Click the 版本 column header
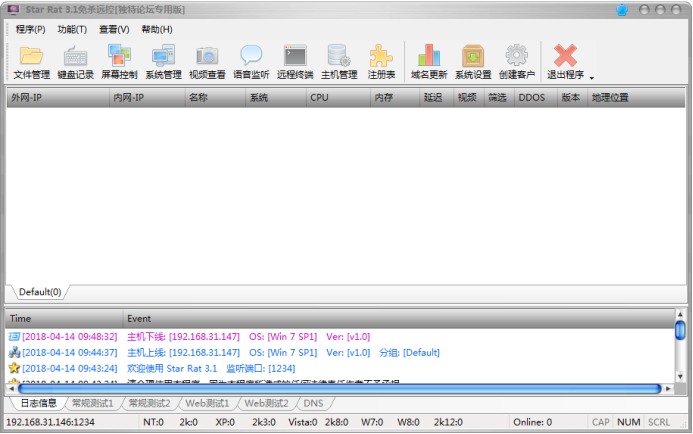Screen dimensions: 693x434 (572, 97)
